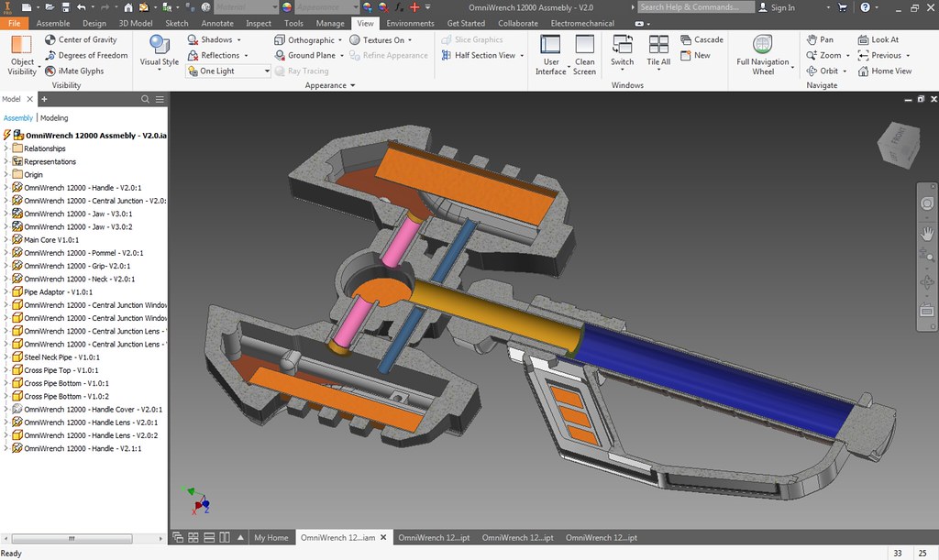Click Undo in quick access toolbar
Viewport: 939px width, 560px height.
pos(81,7)
